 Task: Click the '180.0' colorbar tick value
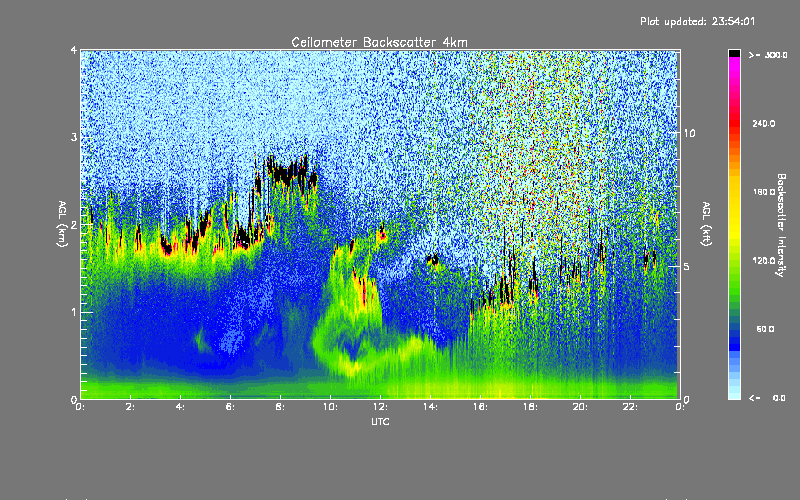click(764, 192)
